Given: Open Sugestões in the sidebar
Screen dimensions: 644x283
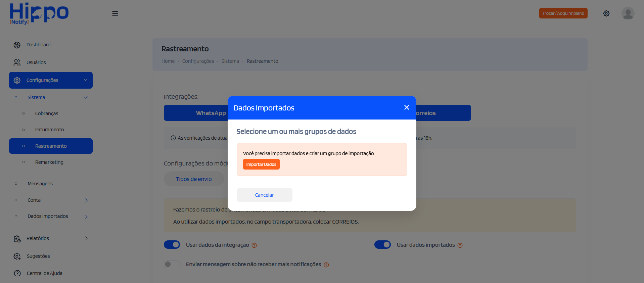Looking at the screenshot, I should (x=38, y=256).
